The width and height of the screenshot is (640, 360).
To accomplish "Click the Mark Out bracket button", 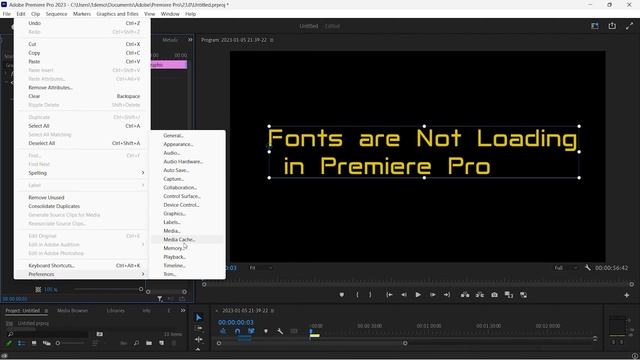I will click(370, 295).
